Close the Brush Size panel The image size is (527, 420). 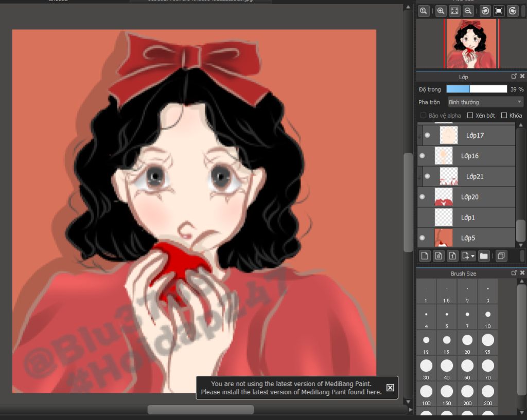tap(522, 273)
